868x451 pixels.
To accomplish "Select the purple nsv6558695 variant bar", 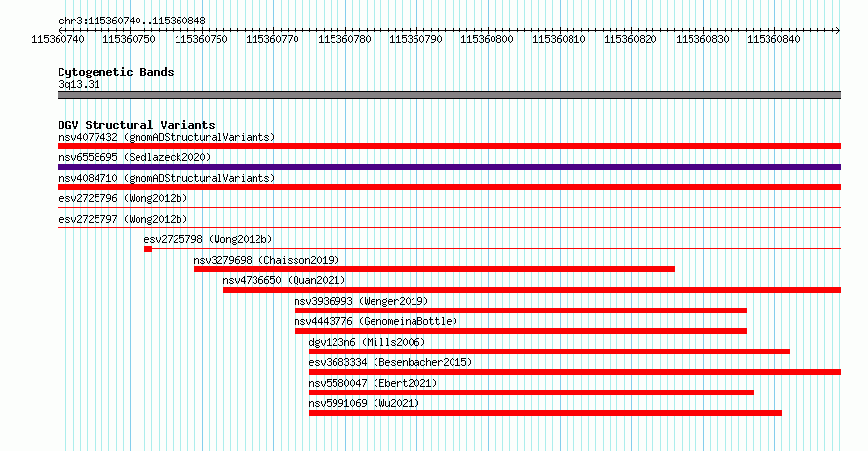I will click(x=449, y=167).
